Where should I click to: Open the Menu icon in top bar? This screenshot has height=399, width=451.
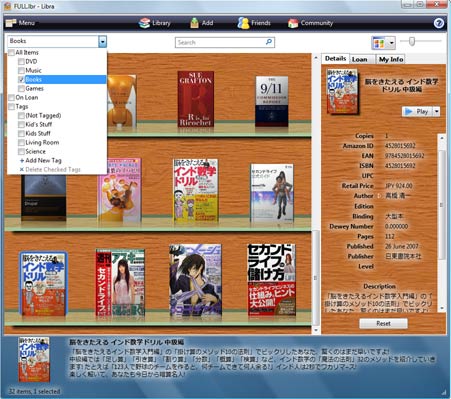[11, 23]
